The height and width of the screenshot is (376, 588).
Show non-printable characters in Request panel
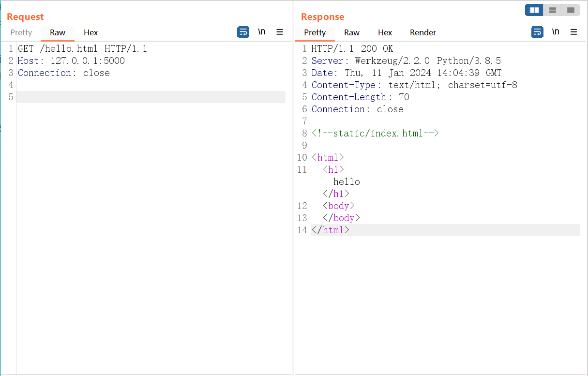point(261,32)
